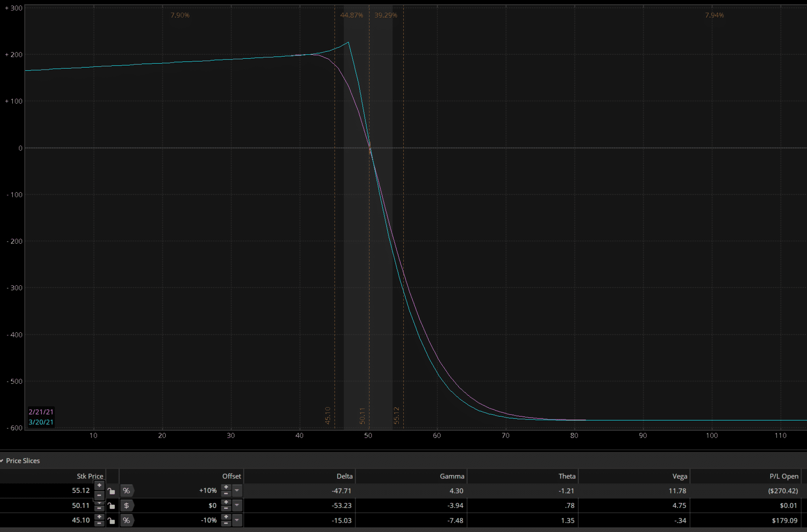Screen dimensions: 807x532
Task: Decrease the +10% offset value
Action: (226, 494)
